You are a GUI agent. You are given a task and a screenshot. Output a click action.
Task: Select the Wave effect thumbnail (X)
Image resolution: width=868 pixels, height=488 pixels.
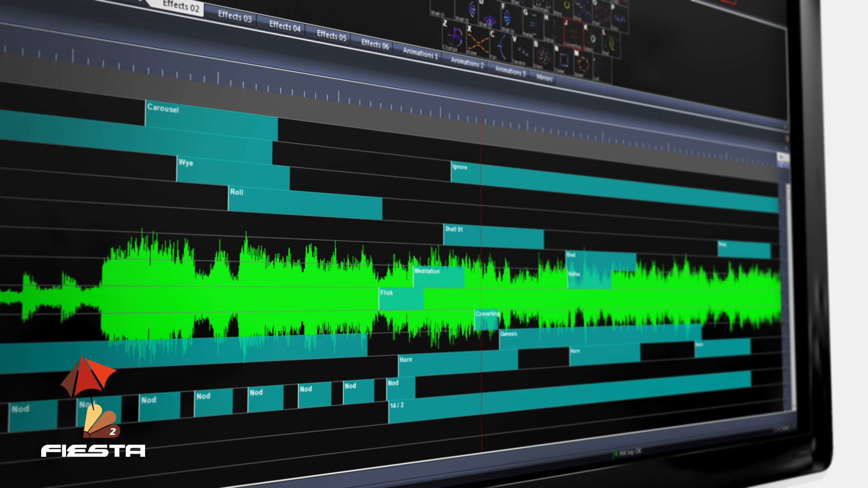click(477, 43)
